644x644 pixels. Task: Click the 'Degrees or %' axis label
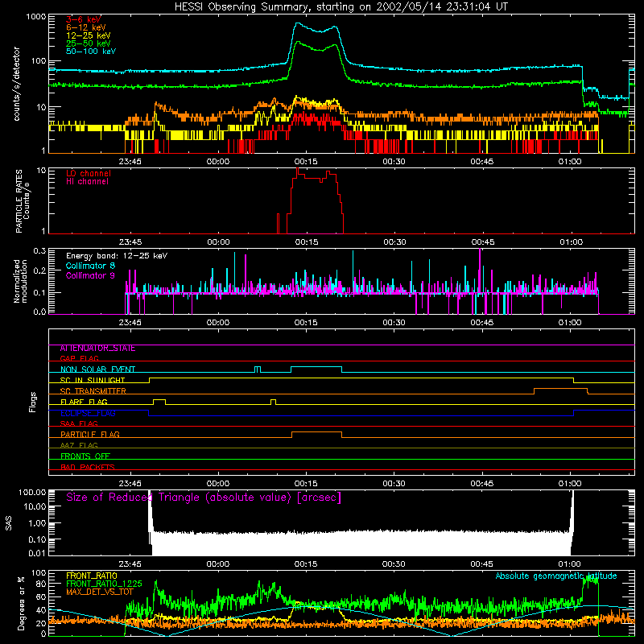(x=21, y=604)
